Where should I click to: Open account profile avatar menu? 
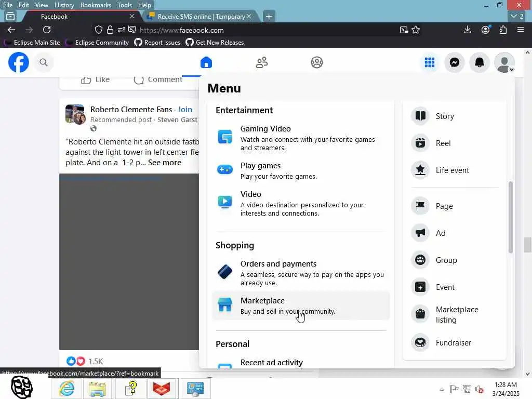[x=504, y=62]
